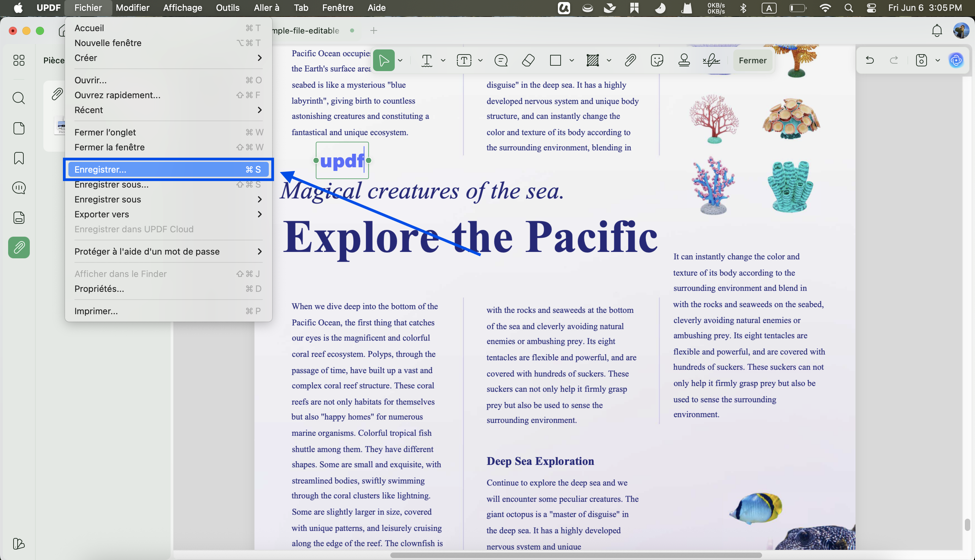
Task: Click the updf text box in document
Action: point(342,160)
